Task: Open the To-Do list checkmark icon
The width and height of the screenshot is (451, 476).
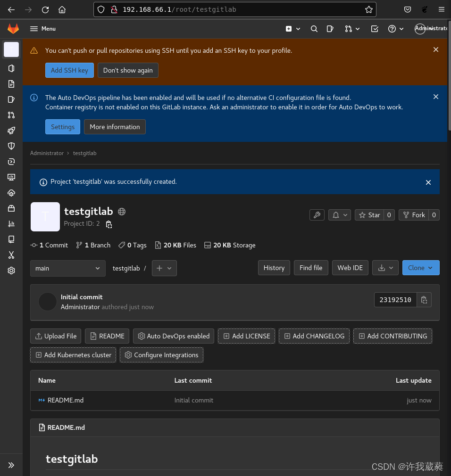Action: 375,29
